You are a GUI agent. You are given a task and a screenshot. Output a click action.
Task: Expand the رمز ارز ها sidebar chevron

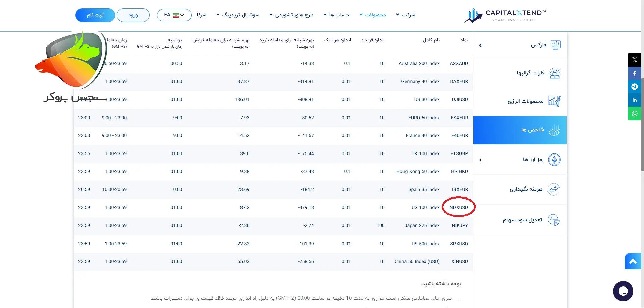click(x=480, y=160)
